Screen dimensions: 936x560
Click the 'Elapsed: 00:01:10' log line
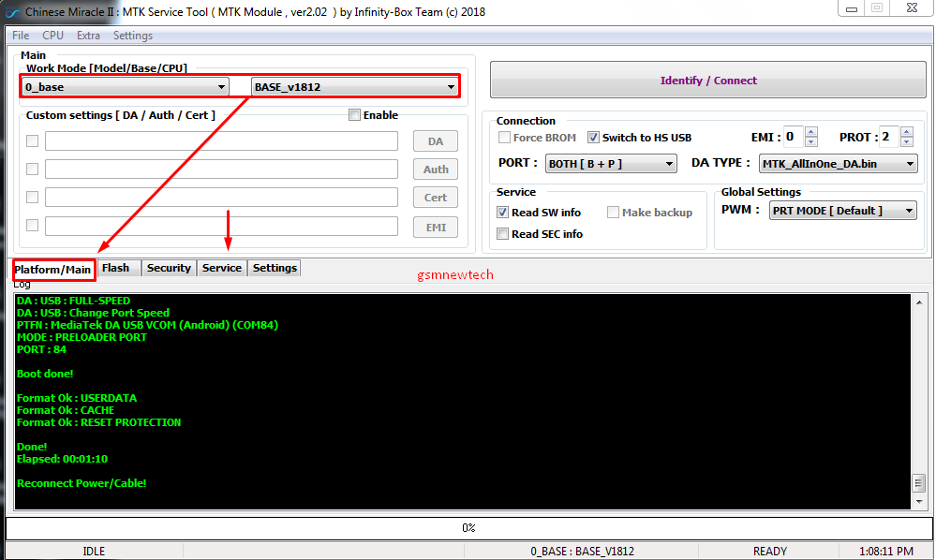coord(62,459)
